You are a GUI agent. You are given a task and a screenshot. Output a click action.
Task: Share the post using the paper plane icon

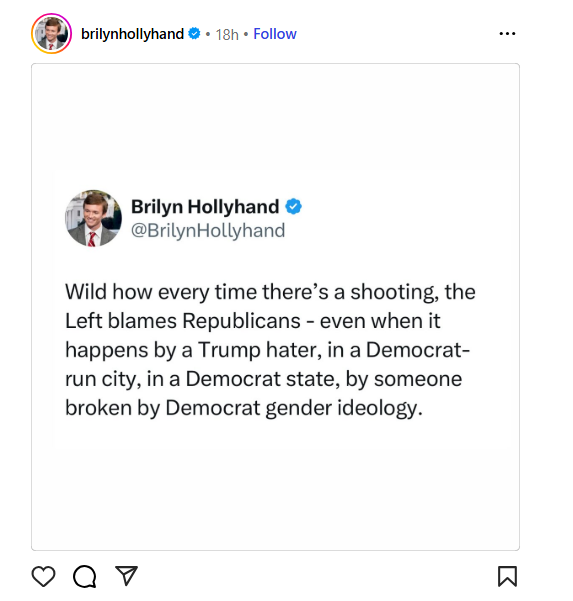click(126, 575)
